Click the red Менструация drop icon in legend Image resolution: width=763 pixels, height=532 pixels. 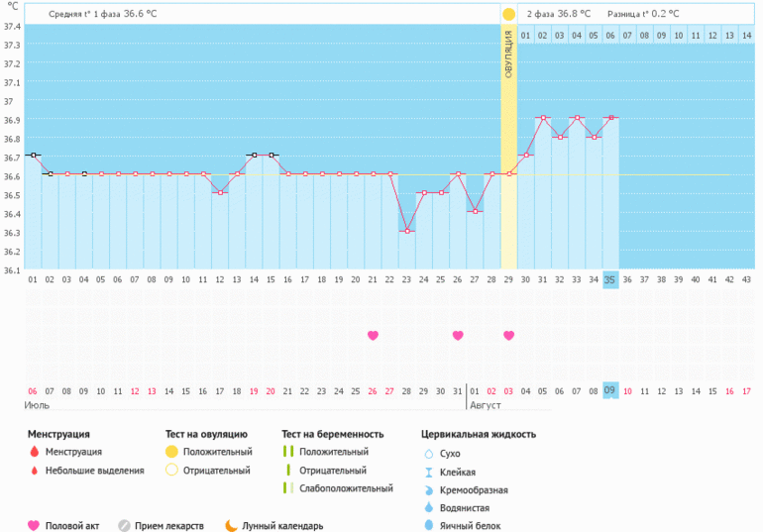(35, 453)
